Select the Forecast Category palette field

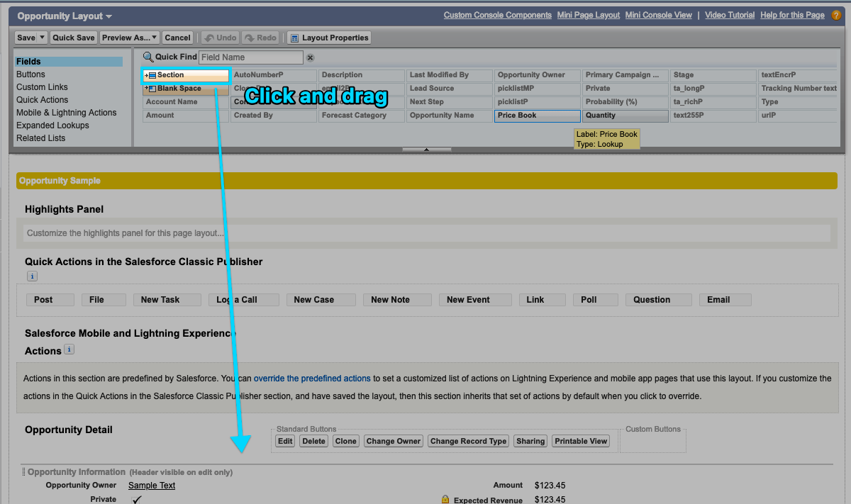(362, 116)
